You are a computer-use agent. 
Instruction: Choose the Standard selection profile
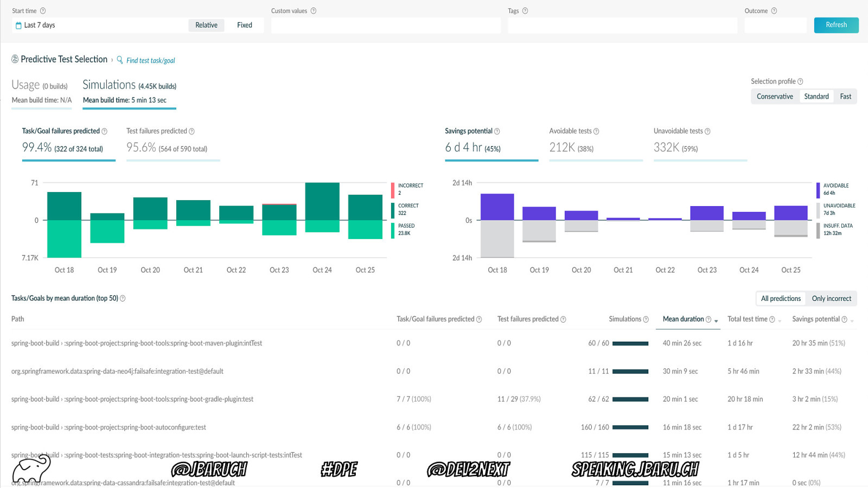pyautogui.click(x=816, y=97)
